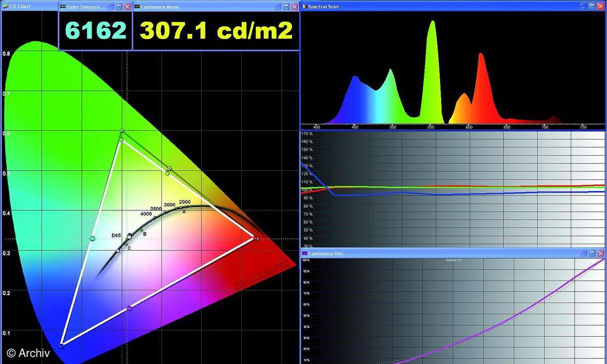The image size is (607, 364).
Task: Close the Luminance Hist. window
Action: (x=600, y=253)
